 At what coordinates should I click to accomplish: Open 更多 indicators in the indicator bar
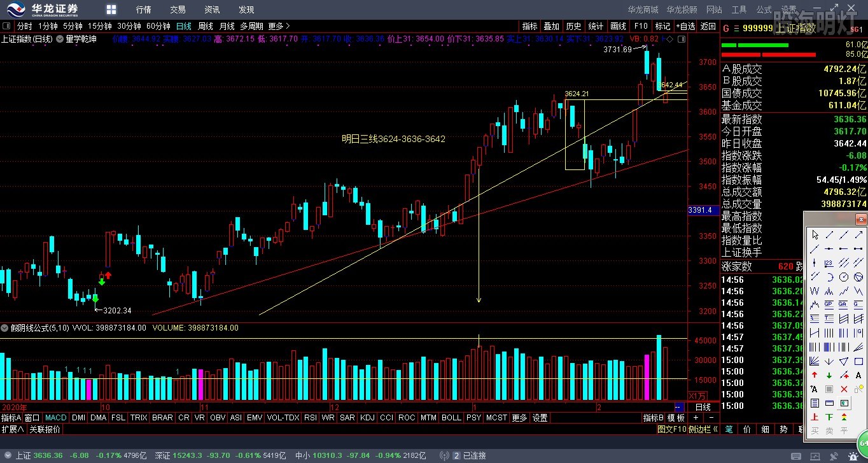coord(519,418)
